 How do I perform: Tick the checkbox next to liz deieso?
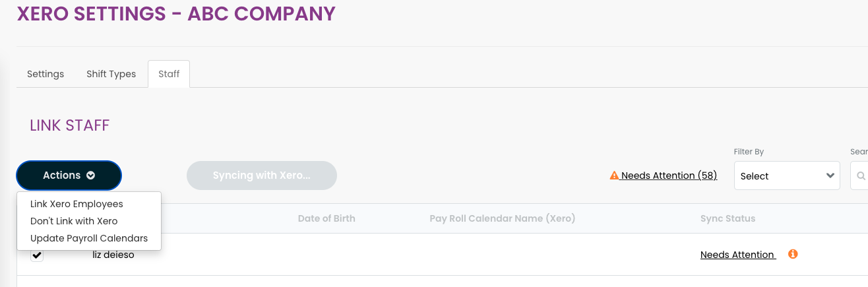tap(37, 255)
